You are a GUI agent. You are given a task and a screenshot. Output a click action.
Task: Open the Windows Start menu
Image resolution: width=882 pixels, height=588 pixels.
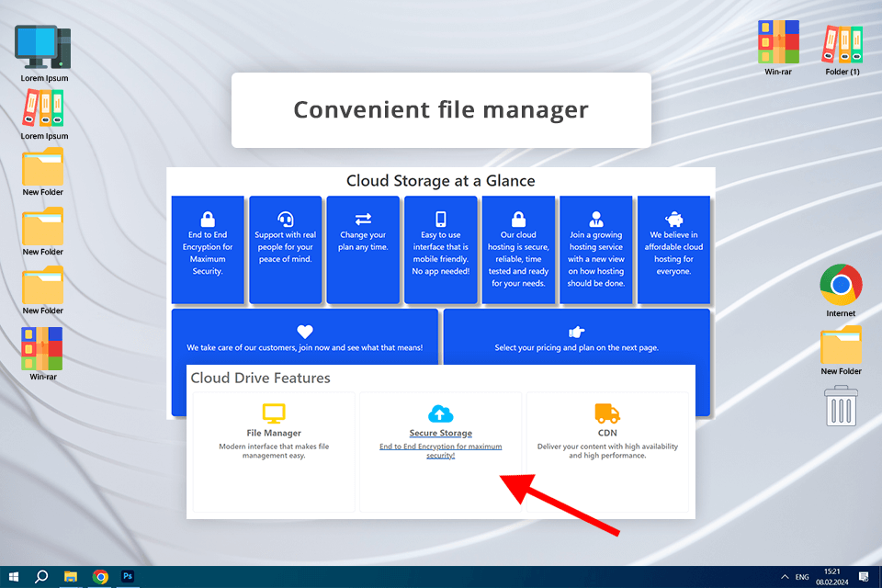(x=14, y=577)
